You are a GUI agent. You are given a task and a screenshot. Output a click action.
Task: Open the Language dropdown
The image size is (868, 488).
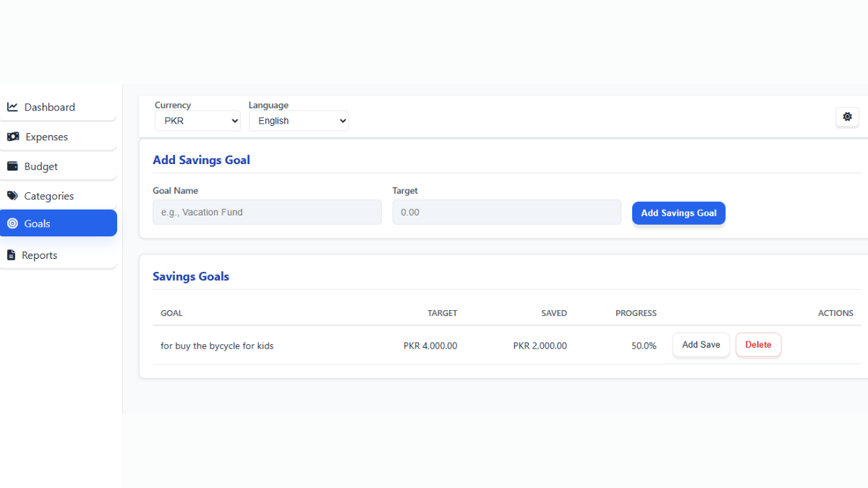coord(299,120)
